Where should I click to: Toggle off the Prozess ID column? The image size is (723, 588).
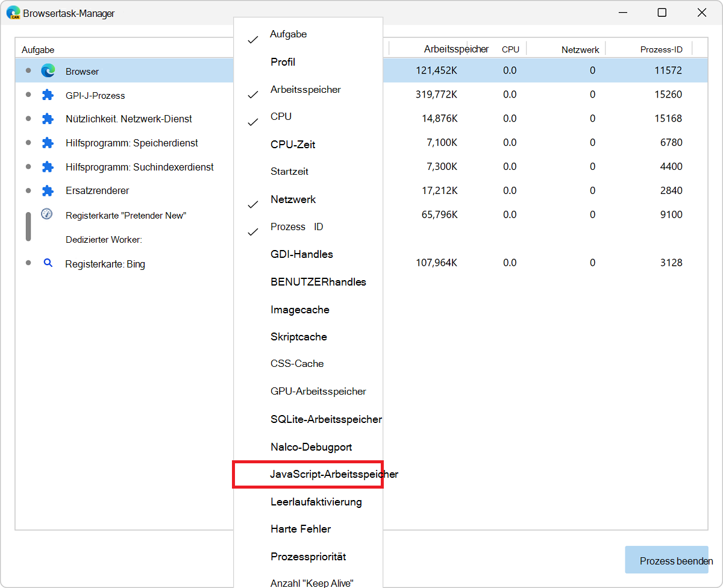point(296,227)
